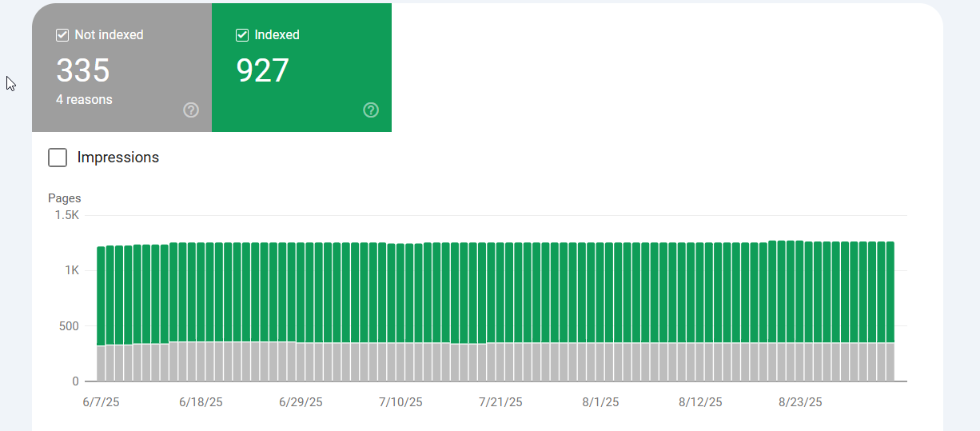Select the green Indexed 927 card
980x431 pixels.
301,67
